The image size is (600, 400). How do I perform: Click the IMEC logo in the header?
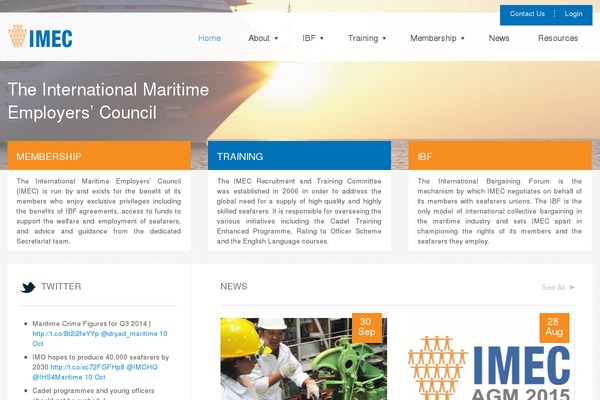(40, 36)
